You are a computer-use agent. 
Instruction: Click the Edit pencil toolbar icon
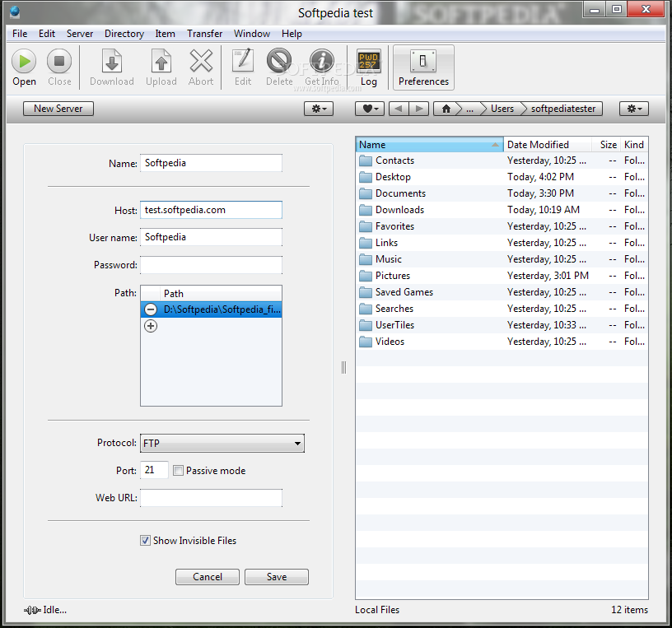click(243, 61)
